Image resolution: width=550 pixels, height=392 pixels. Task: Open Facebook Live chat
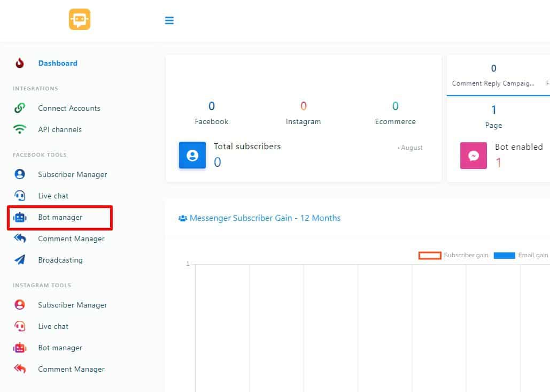tap(53, 196)
